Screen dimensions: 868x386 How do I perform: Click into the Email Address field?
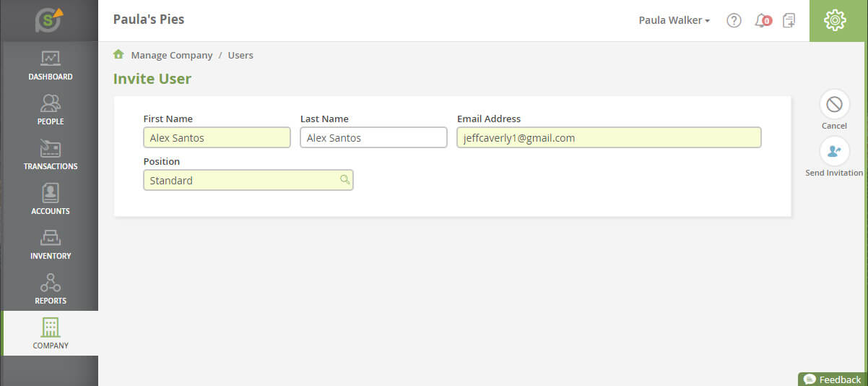(x=609, y=137)
